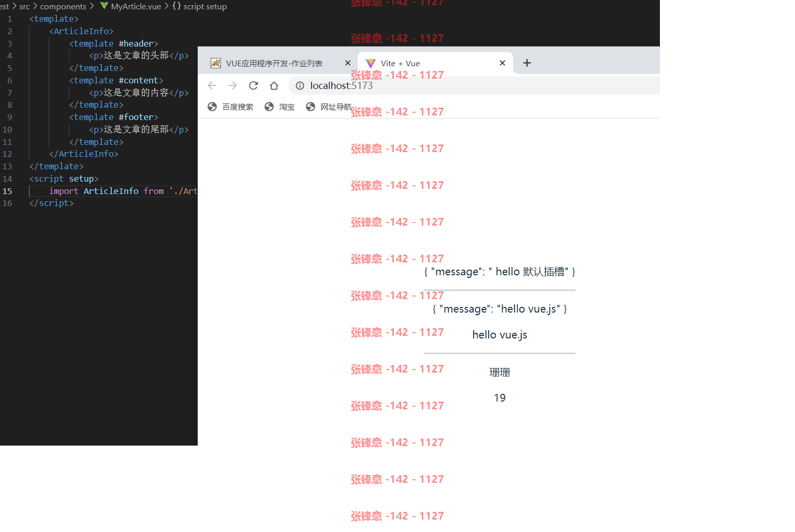This screenshot has height=532, width=795.
Task: Click the MyArticle.vue breadcrumb
Action: 136,7
